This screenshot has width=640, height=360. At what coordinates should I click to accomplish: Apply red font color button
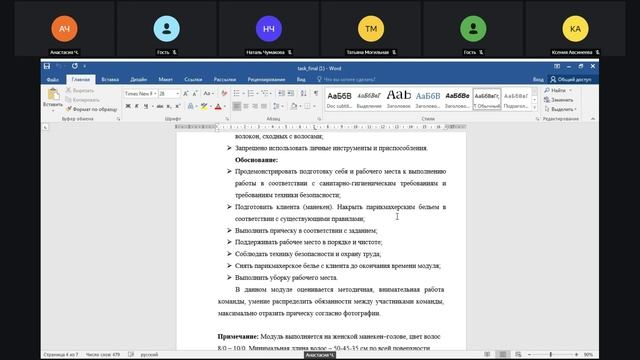pos(218,106)
